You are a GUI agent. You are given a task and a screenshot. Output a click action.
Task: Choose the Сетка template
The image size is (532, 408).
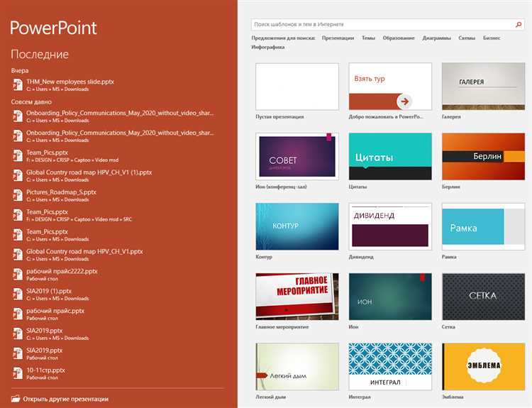[x=483, y=297]
